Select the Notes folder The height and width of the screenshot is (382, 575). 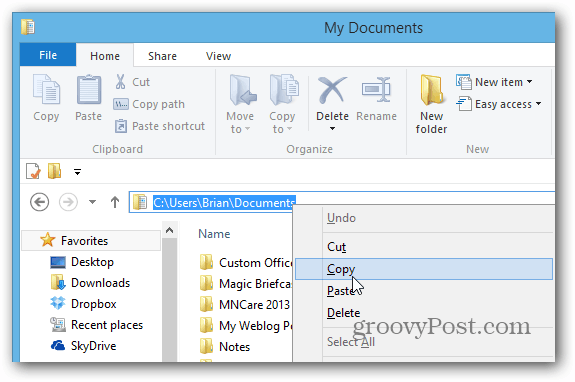[x=225, y=346]
